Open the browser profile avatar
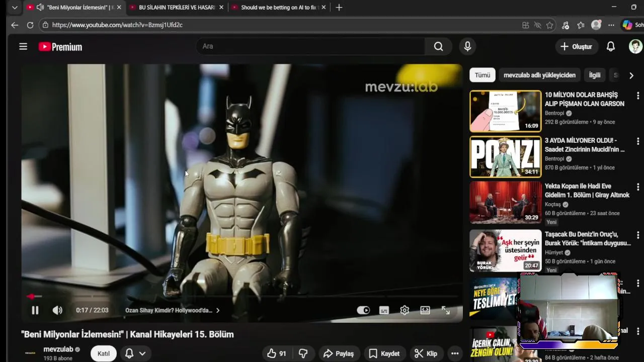 [596, 25]
